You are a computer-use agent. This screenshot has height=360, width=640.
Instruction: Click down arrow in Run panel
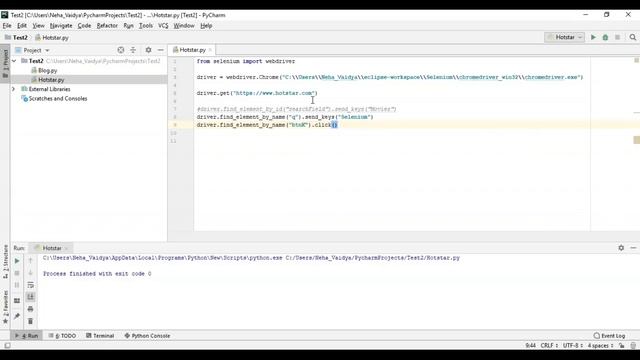(30, 272)
